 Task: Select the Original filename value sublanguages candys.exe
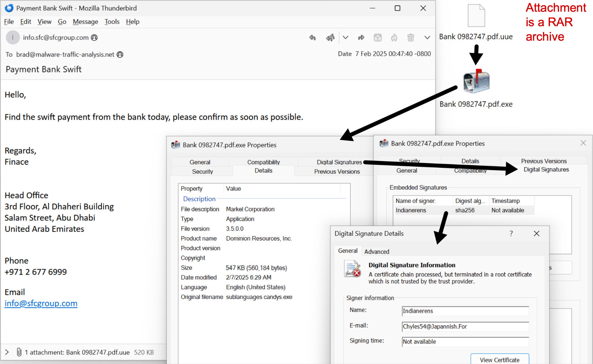coord(259,297)
